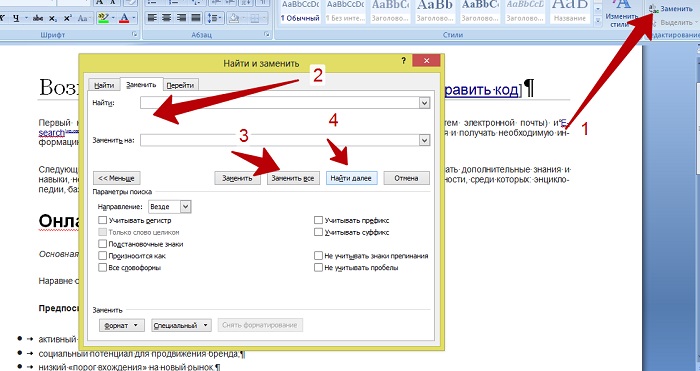Click the Заменить dialog button

click(238, 178)
